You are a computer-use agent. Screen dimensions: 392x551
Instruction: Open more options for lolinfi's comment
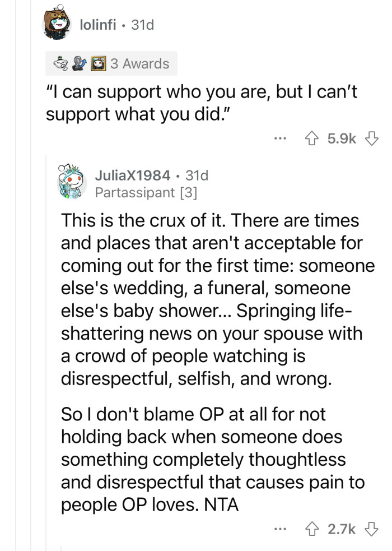280,138
